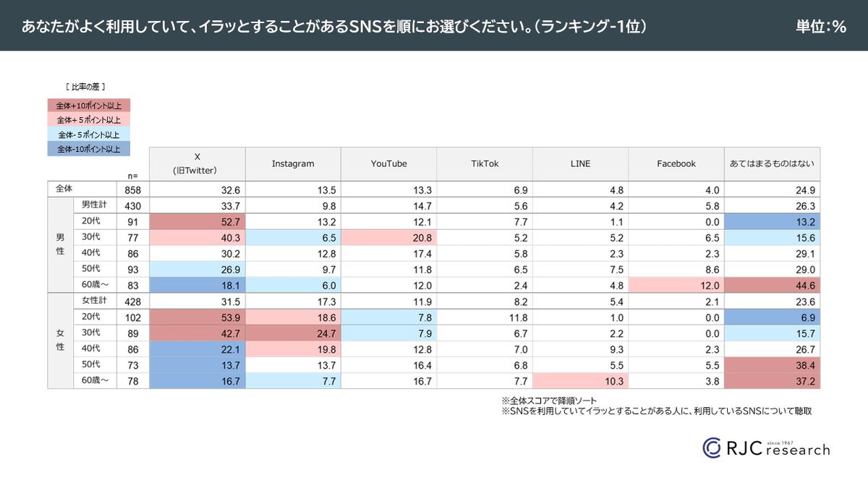
Task: Select the YouTube column header
Action: click(388, 164)
